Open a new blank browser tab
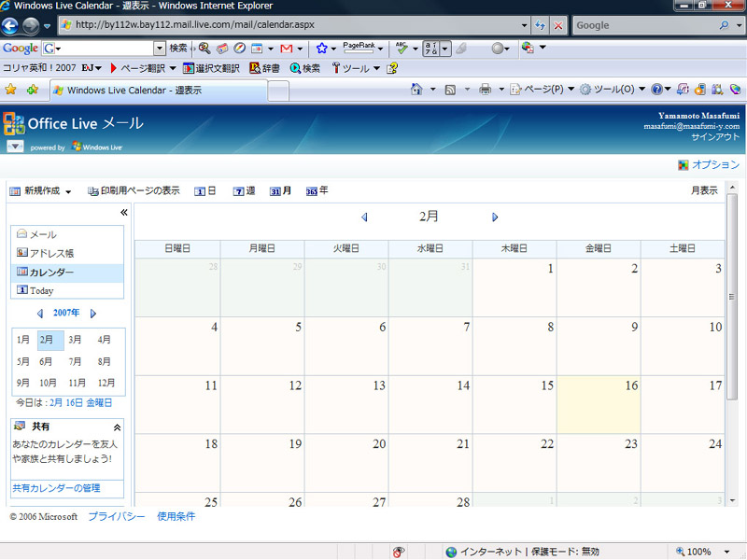The height and width of the screenshot is (560, 747). tap(278, 91)
